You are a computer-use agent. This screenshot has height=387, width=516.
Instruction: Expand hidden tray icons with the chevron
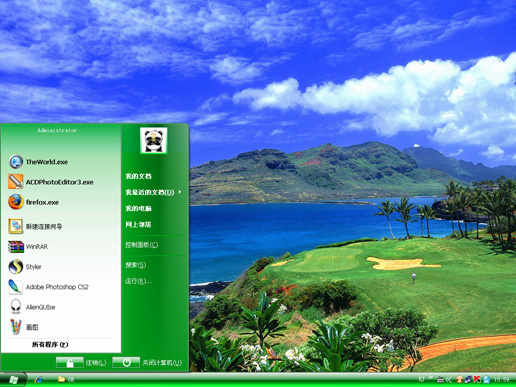(449, 380)
